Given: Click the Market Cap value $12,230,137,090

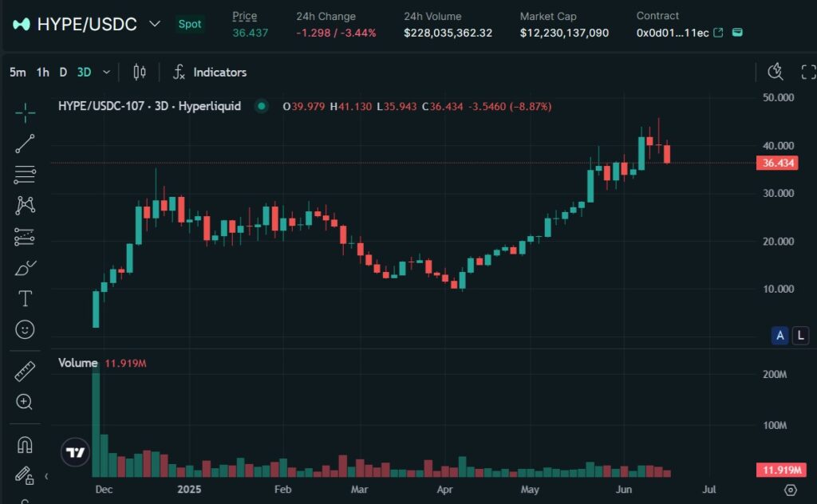Looking at the screenshot, I should click(564, 33).
